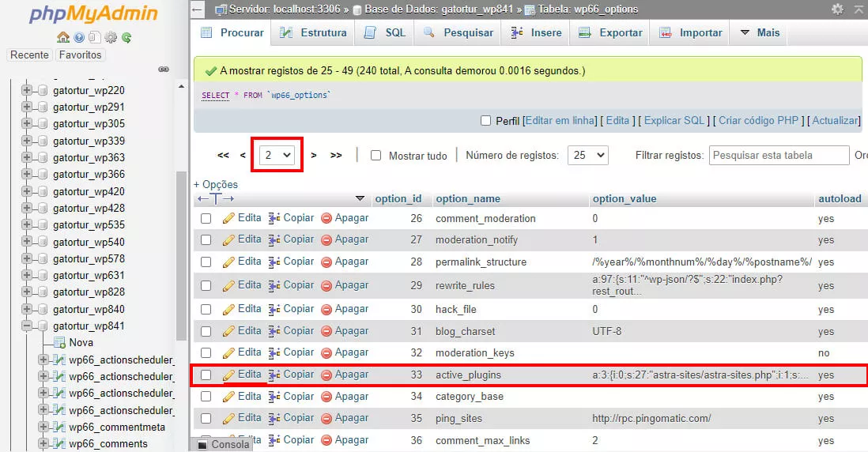Image resolution: width=868 pixels, height=452 pixels.
Task: Click the Nova new table icon
Action: point(60,343)
